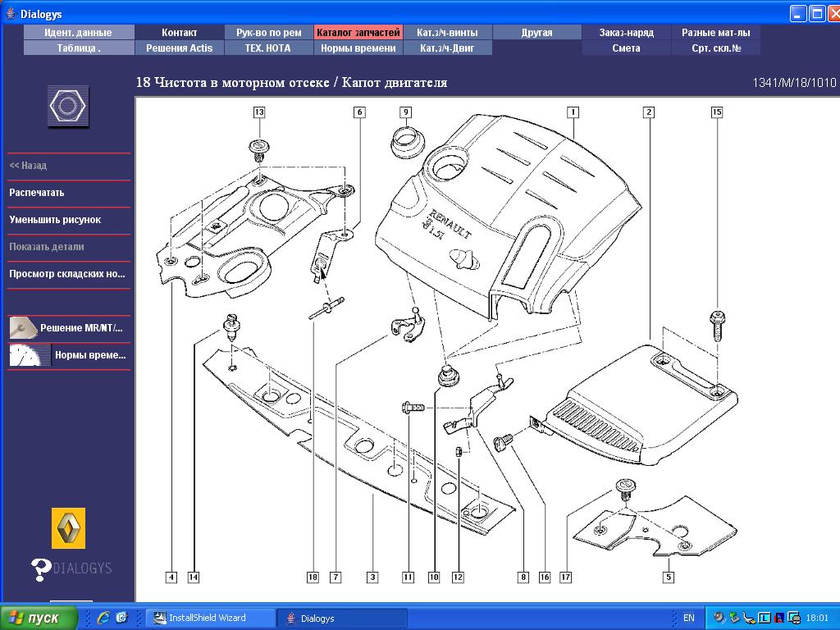
Task: Select part callout number 5 box
Action: (669, 577)
